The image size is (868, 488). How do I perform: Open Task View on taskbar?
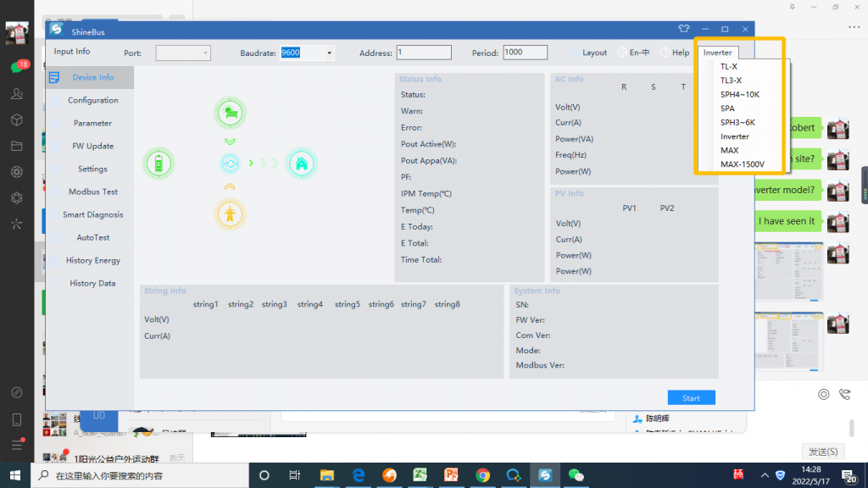pyautogui.click(x=294, y=475)
